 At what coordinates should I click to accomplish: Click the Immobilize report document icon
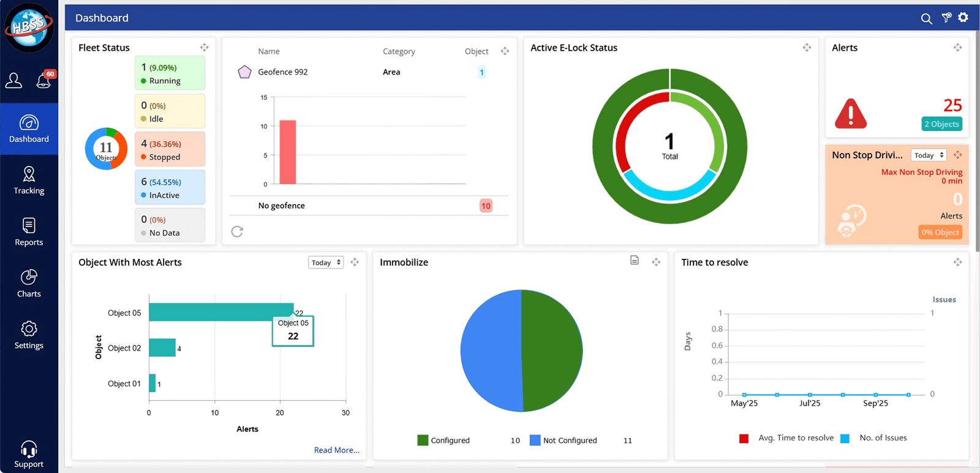click(x=635, y=261)
